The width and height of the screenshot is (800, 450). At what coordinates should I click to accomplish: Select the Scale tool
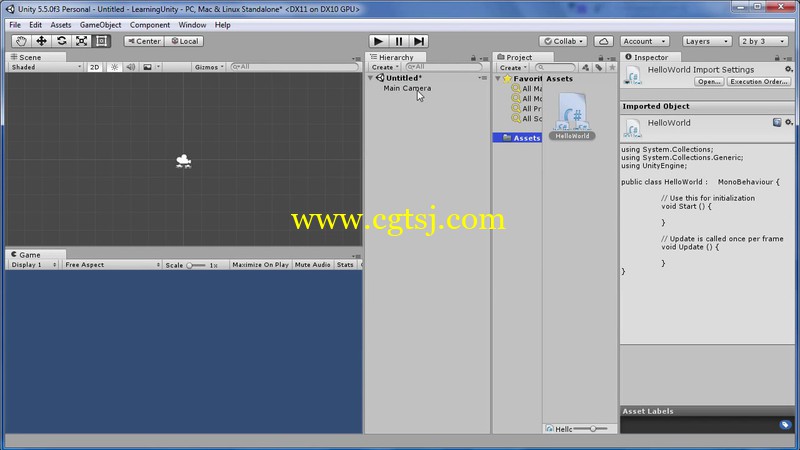click(x=81, y=41)
